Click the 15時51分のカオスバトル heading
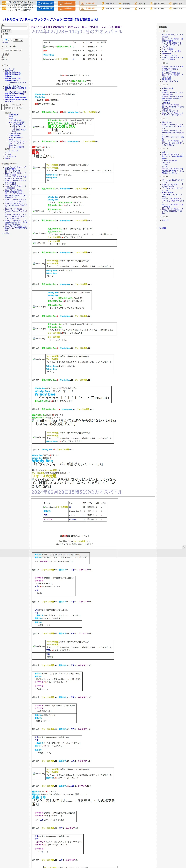This screenshot has width=186, height=868. point(77,492)
